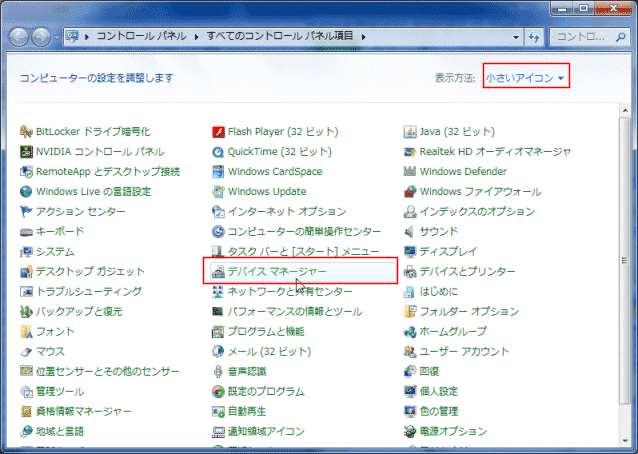The image size is (638, 454).
Task: Click the Windows Defender icon
Action: pyautogui.click(x=410, y=172)
